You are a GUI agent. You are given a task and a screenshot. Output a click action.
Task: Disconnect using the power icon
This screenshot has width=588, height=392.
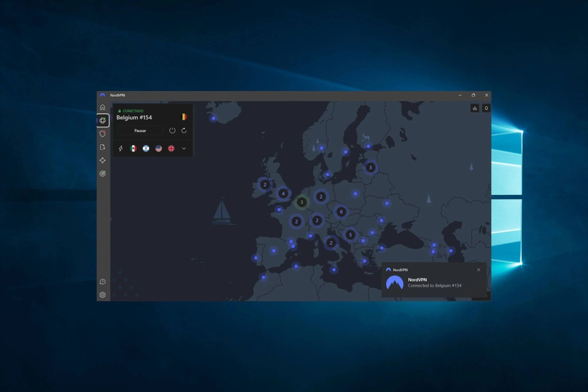[172, 130]
